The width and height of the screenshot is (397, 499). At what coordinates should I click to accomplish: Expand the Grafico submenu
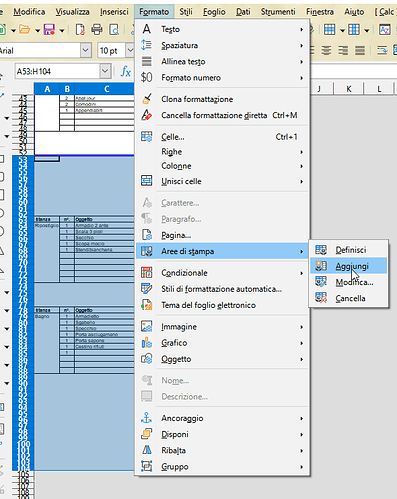[222, 343]
